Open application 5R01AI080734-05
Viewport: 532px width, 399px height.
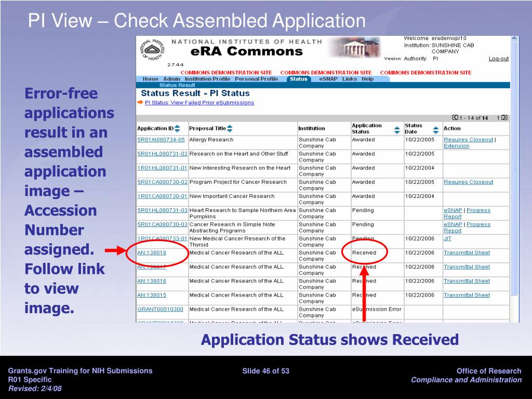pyautogui.click(x=161, y=140)
